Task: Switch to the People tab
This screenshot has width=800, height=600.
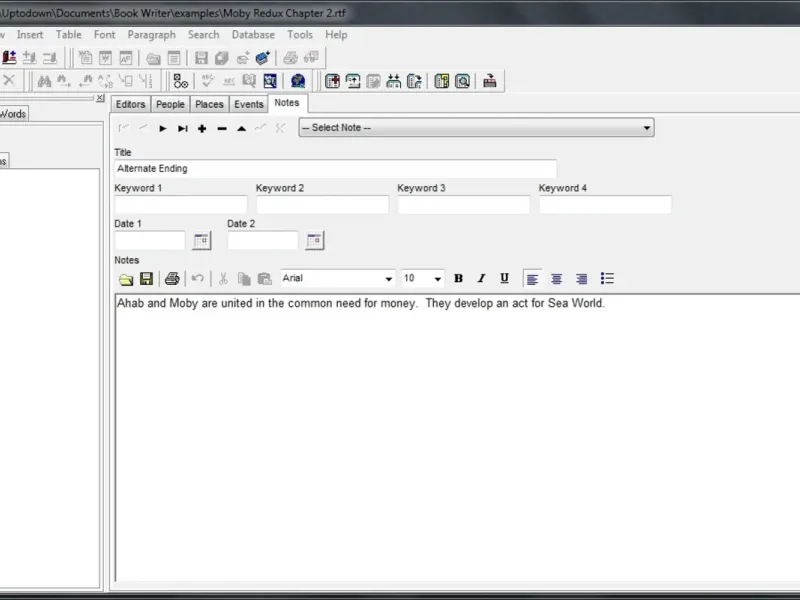Action: tap(170, 104)
